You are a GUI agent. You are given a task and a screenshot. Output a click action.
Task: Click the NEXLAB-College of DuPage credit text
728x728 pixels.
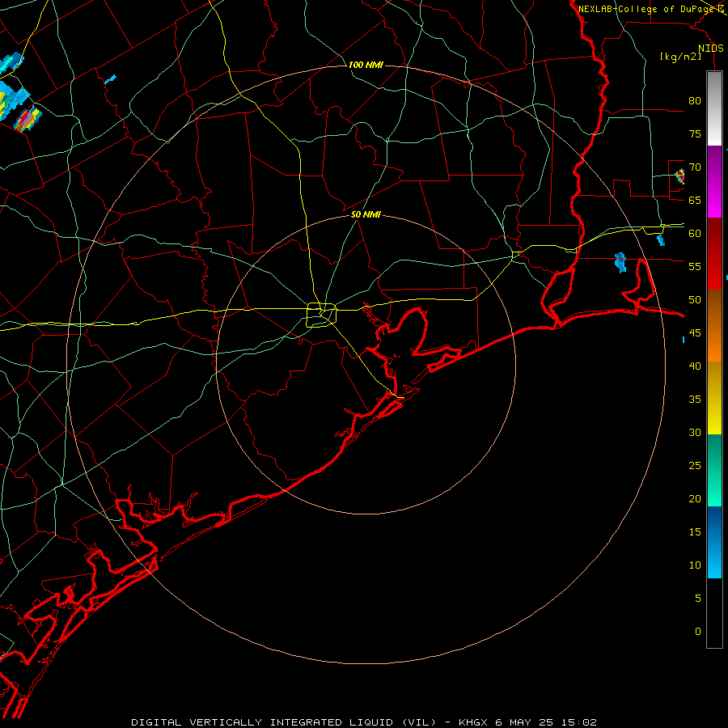647,9
